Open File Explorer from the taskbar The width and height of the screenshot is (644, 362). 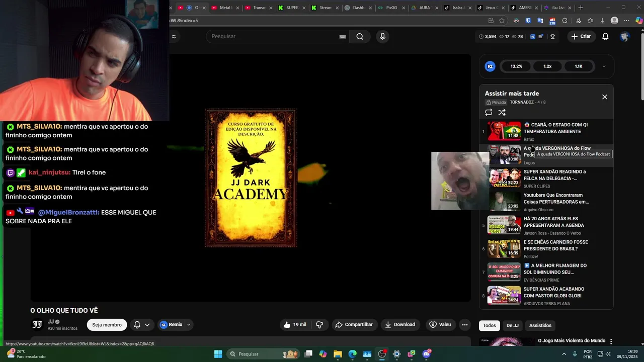point(338,354)
